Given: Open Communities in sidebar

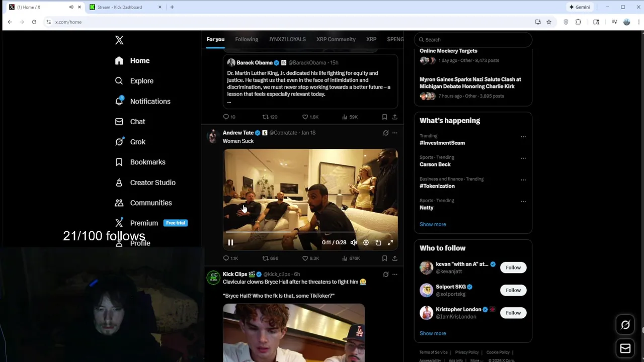Looking at the screenshot, I should (x=143, y=203).
